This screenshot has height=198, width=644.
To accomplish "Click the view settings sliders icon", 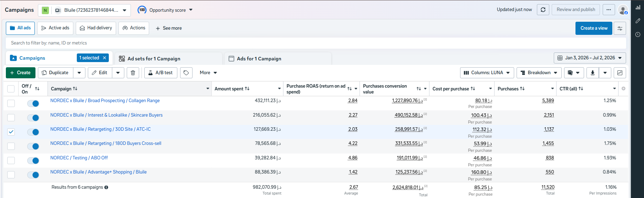I will pyautogui.click(x=620, y=28).
